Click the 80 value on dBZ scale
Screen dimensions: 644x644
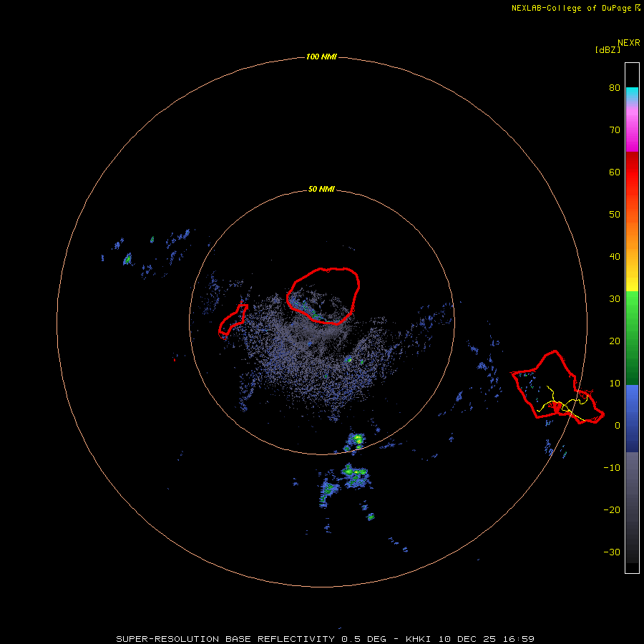point(615,88)
